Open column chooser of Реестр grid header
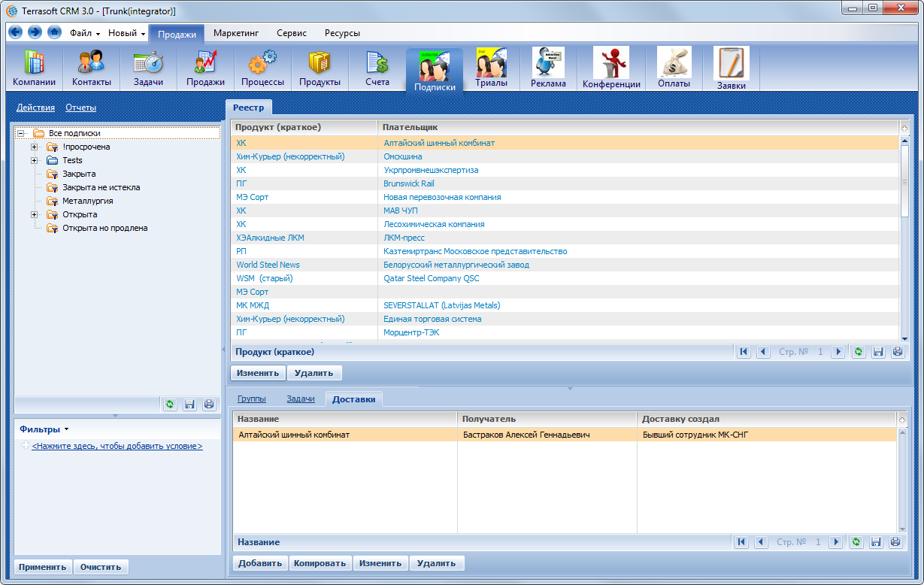This screenshot has width=924, height=585. pyautogui.click(x=904, y=127)
